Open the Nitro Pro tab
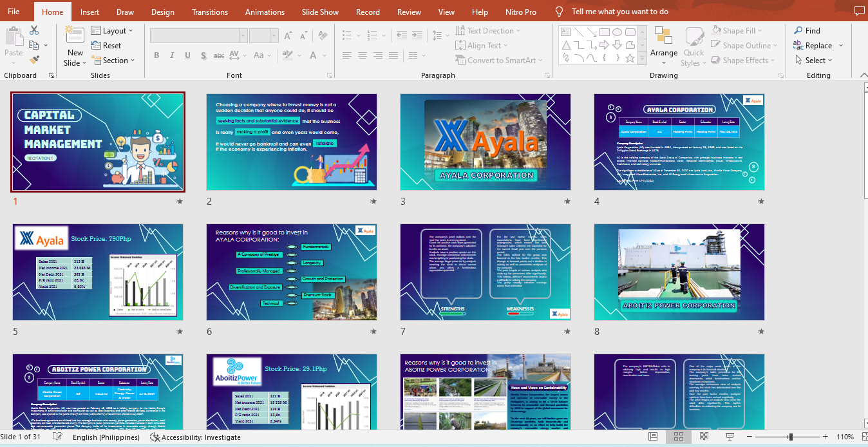This screenshot has height=447, width=868. tap(521, 12)
